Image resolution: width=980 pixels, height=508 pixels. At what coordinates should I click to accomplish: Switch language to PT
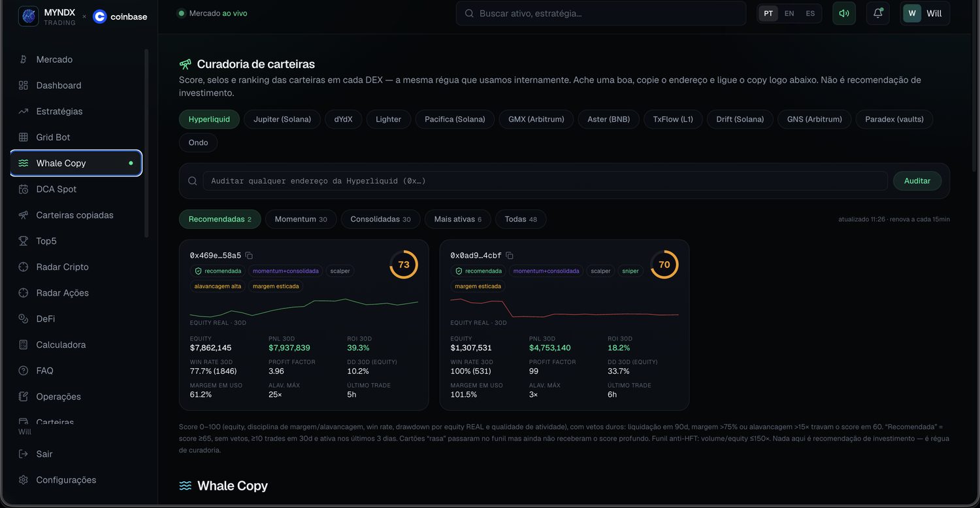click(768, 13)
